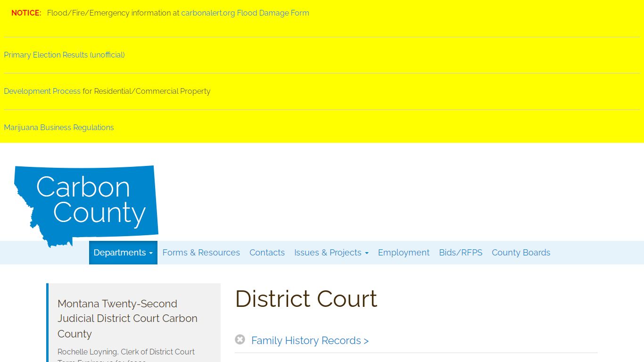Click the Montana Twenty-Second Judicial District Court text
This screenshot has width=644, height=362.
tap(127, 319)
